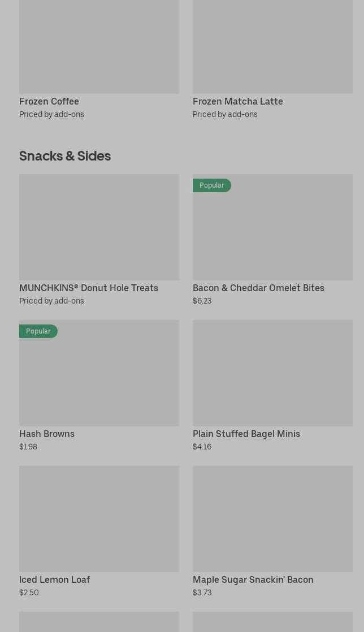Click the Popular badge on Hash Browns
Viewport: 364px width, 632px height.
pos(38,331)
